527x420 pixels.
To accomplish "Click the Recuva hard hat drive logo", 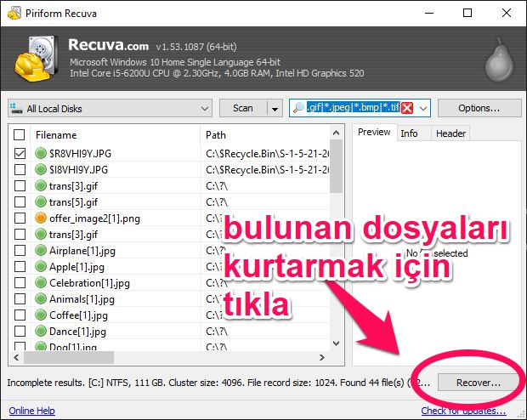I will point(36,58).
